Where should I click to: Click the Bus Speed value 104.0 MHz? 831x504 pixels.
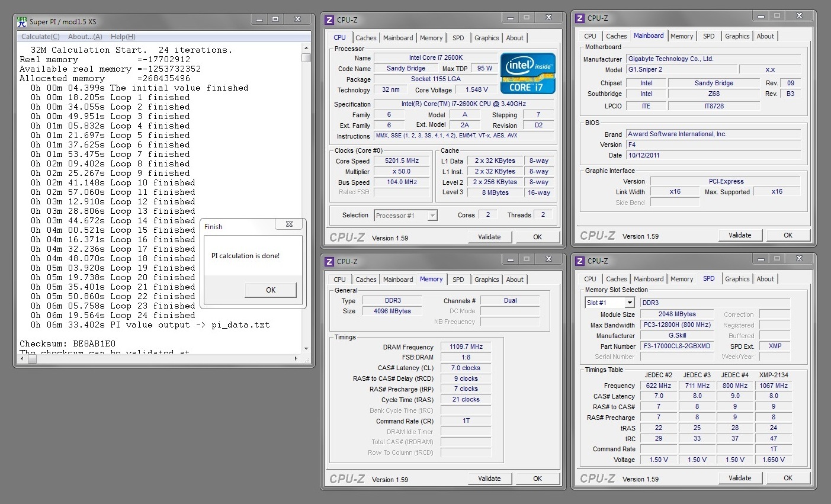coord(402,182)
